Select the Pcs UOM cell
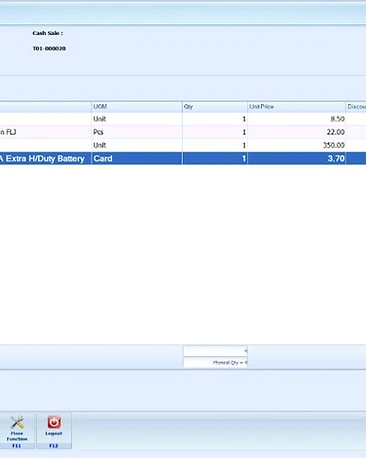366x458 pixels. pyautogui.click(x=137, y=132)
